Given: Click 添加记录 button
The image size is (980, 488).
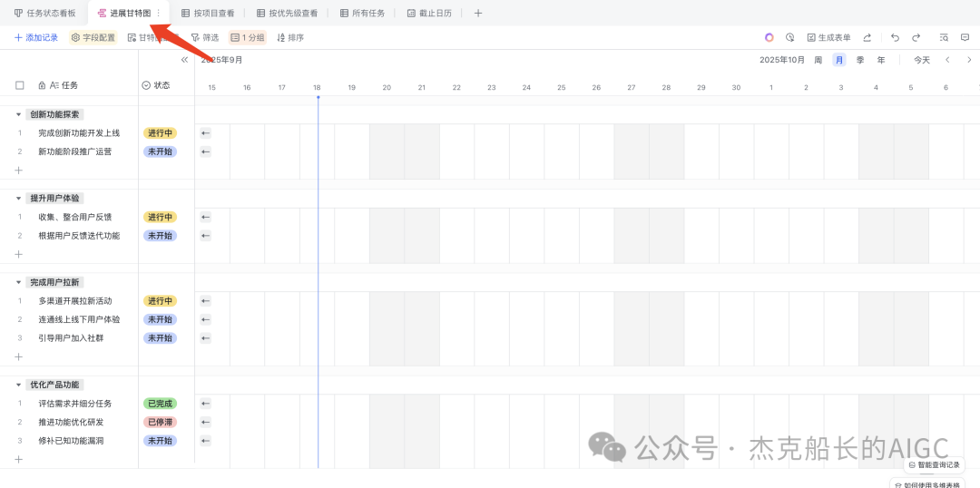Looking at the screenshot, I should pos(36,37).
